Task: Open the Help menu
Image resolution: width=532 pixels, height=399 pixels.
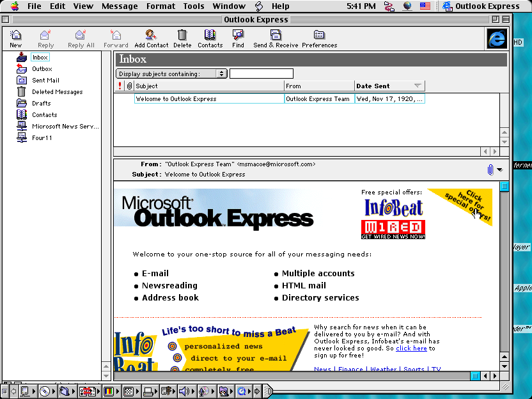Action: [x=280, y=6]
